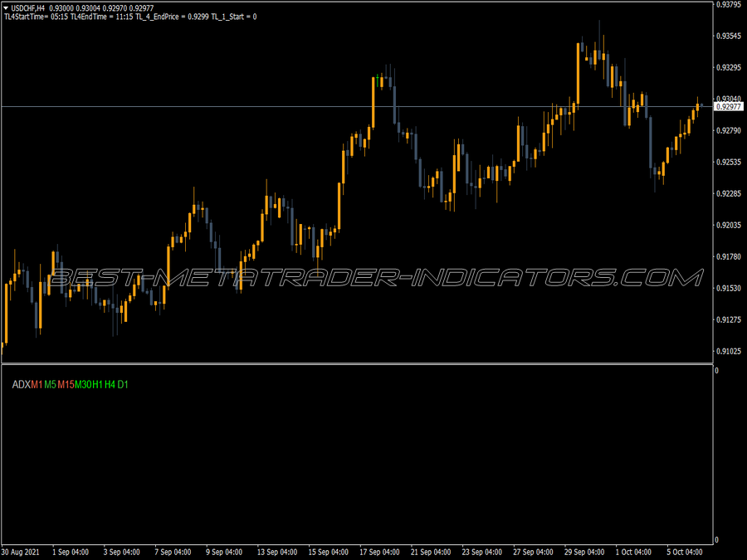The height and width of the screenshot is (560, 747).
Task: Click the green arrow marker on 17 Sep candle
Action: (x=378, y=80)
